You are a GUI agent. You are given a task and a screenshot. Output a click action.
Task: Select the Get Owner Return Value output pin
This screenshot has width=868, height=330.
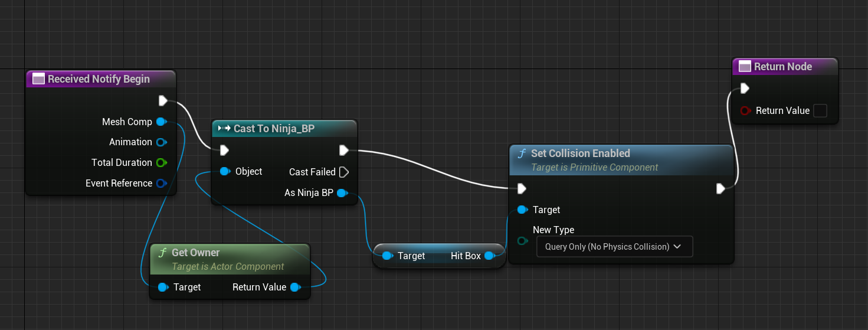pos(296,287)
